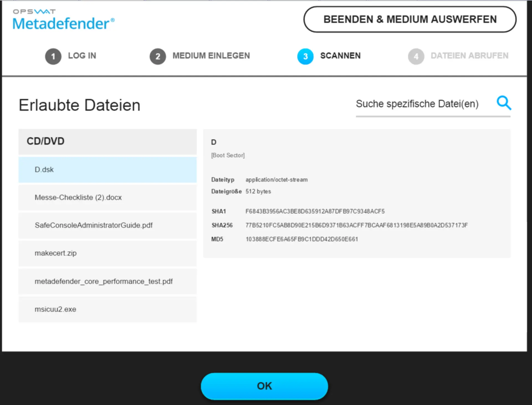
Task: Click the highlighted step 3 SCANNEN circle icon
Action: pyautogui.click(x=305, y=56)
